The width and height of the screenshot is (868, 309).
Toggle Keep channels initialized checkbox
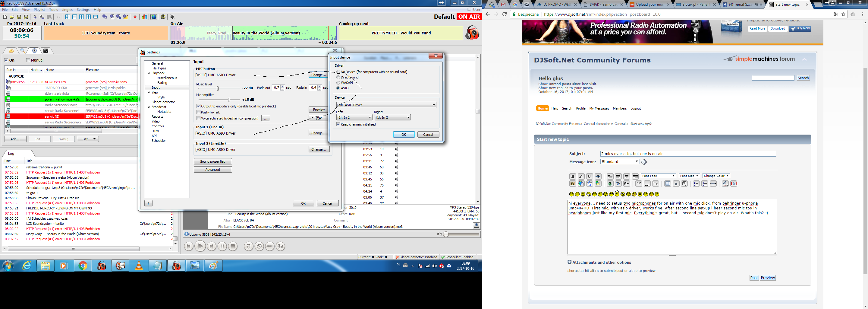(x=338, y=125)
